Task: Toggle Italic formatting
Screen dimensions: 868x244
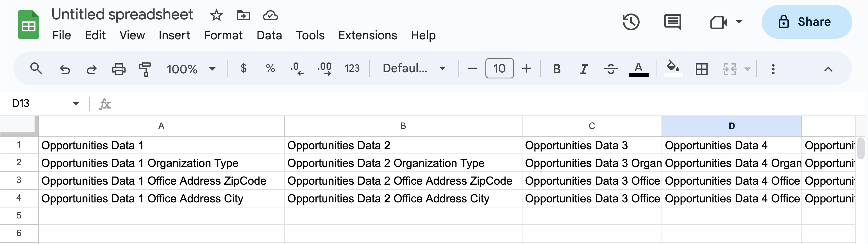Action: click(584, 69)
